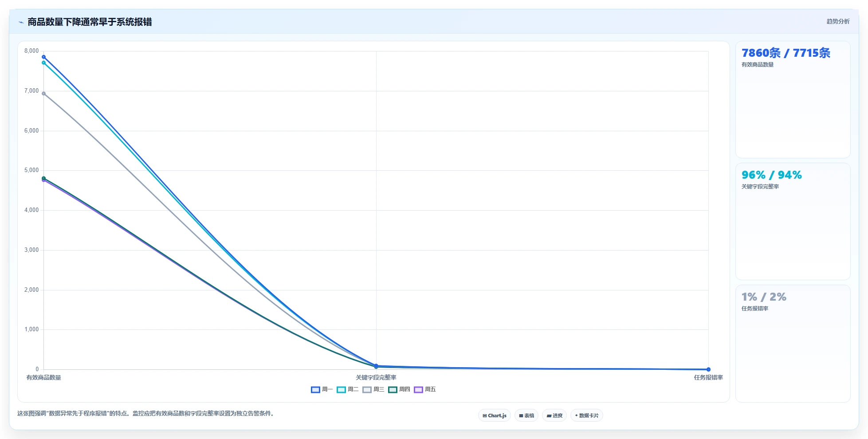Viewport: 868px width, 439px height.
Task: Toggle the 周一 series in the legend
Action: (x=322, y=389)
